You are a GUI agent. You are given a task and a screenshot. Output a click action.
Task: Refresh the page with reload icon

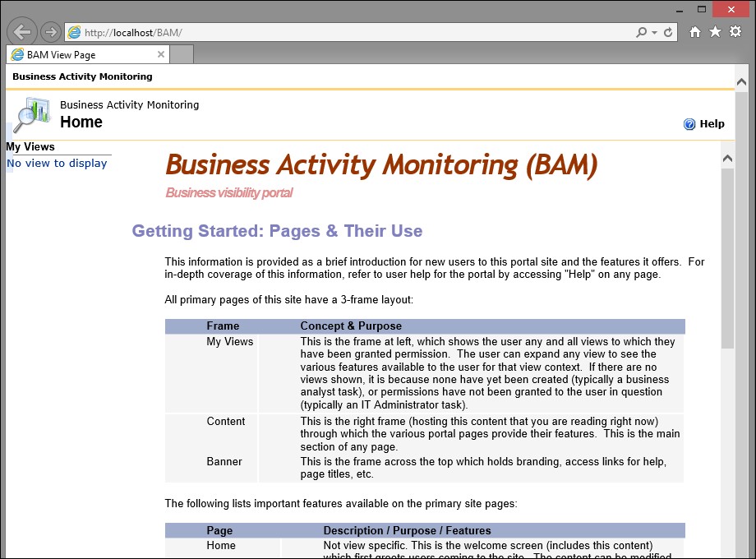coord(668,32)
